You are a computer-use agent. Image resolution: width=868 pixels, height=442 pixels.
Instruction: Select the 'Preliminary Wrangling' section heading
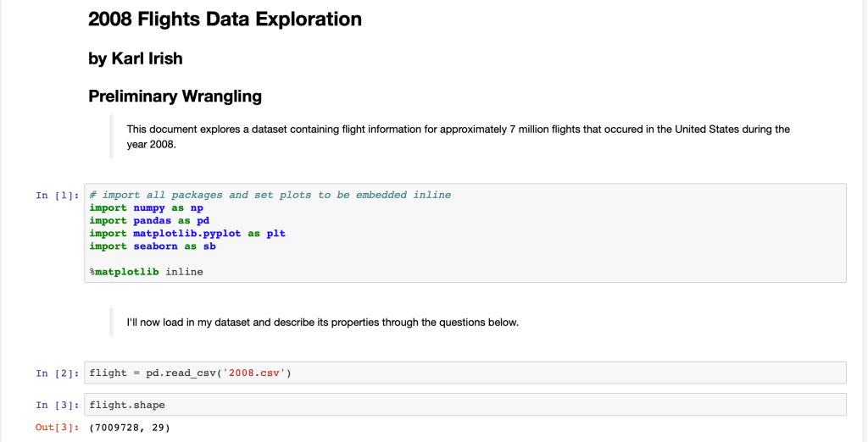point(175,97)
